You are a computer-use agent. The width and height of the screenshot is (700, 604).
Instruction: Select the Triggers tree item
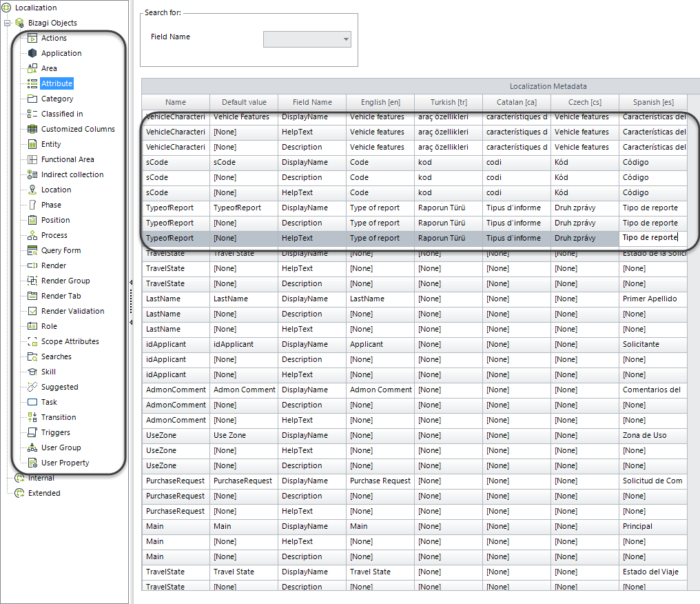click(55, 433)
